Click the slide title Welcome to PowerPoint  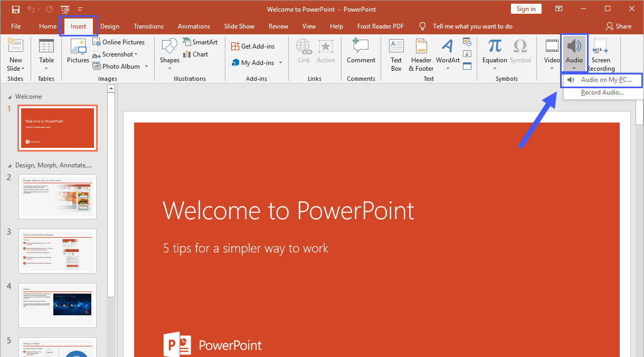pos(288,210)
